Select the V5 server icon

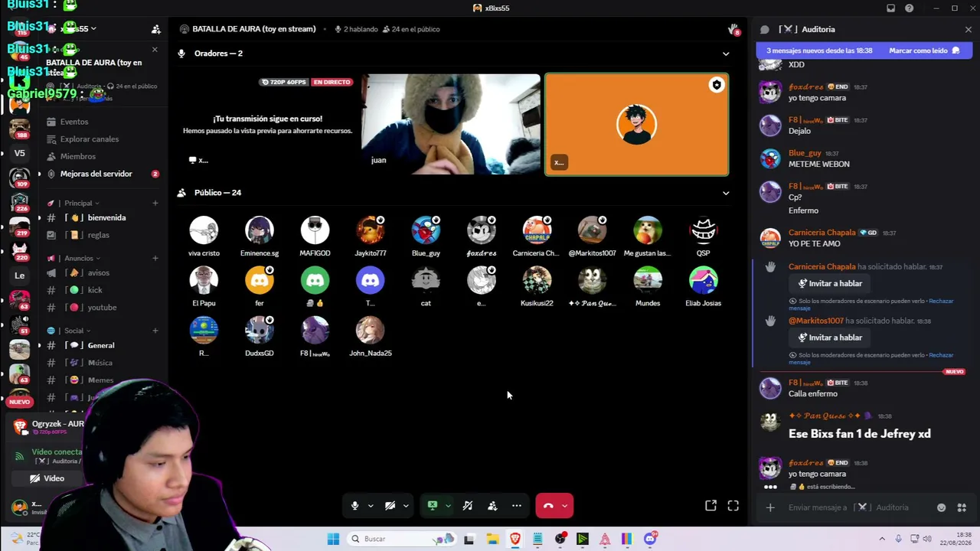19,153
